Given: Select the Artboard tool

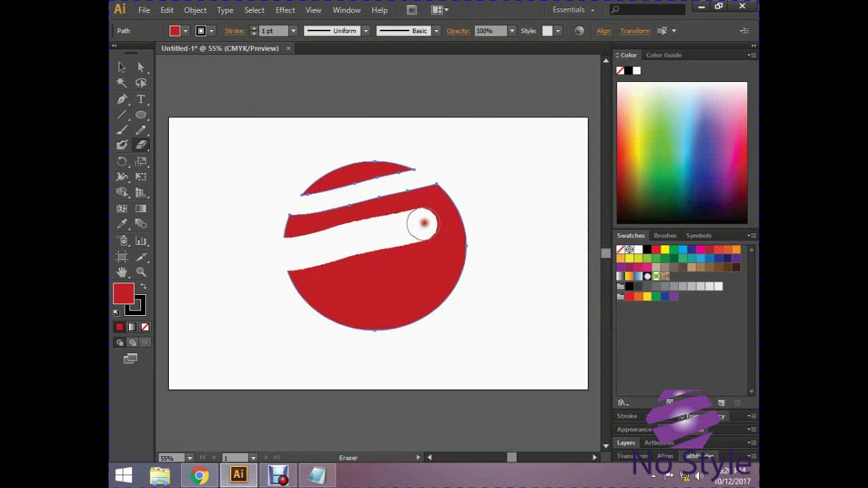Looking at the screenshot, I should tap(122, 257).
